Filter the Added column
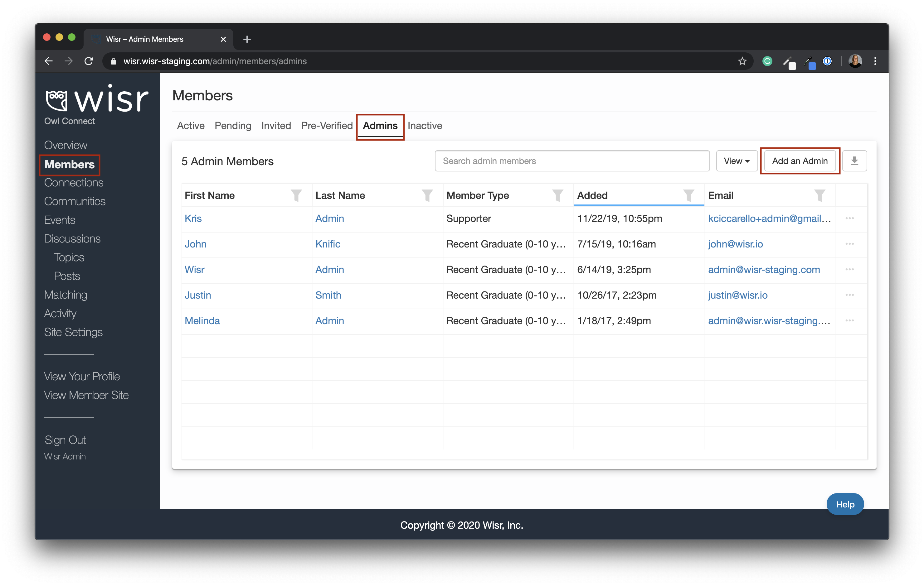The image size is (924, 586). [x=688, y=195]
